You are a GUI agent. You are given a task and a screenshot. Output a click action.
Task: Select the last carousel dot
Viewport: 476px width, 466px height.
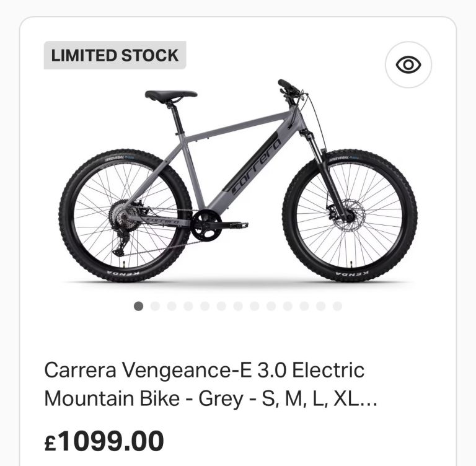pos(337,306)
